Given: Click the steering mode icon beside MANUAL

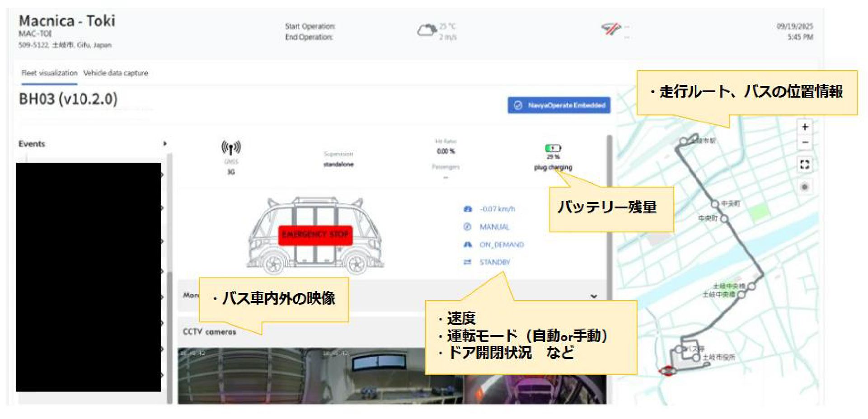Looking at the screenshot, I should 467,226.
